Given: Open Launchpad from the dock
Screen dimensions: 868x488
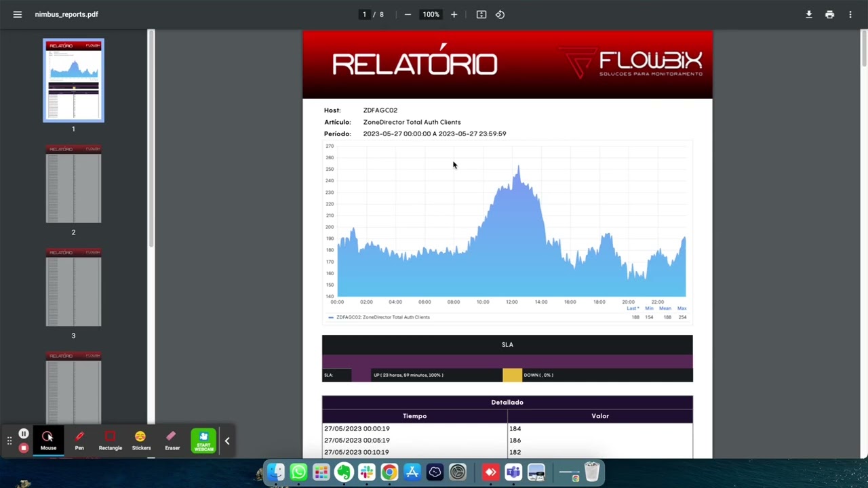Looking at the screenshot, I should click(x=321, y=472).
